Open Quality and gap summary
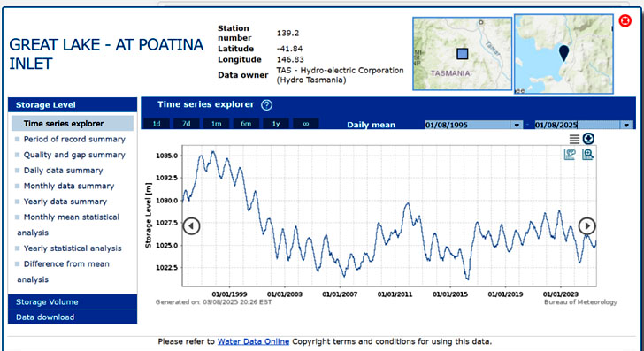This screenshot has height=351, width=644. (x=74, y=155)
